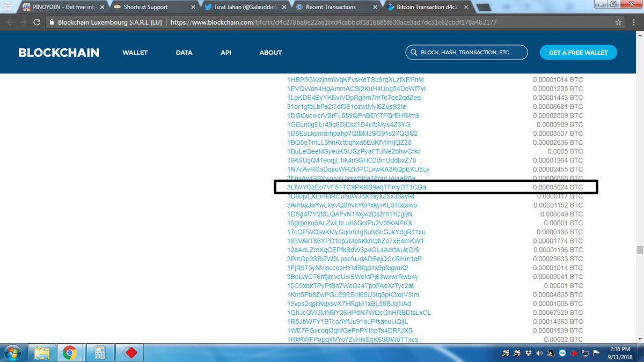Open address 1EVQWon4HgAmmACSj2KuH4Uog54DoWfTvi
644x362 pixels.
(x=356, y=88)
